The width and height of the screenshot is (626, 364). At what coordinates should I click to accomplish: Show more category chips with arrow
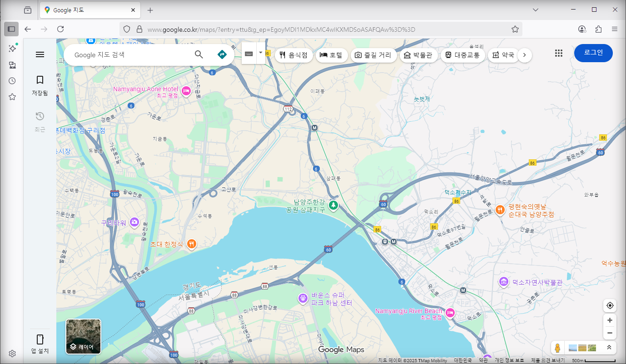click(525, 55)
